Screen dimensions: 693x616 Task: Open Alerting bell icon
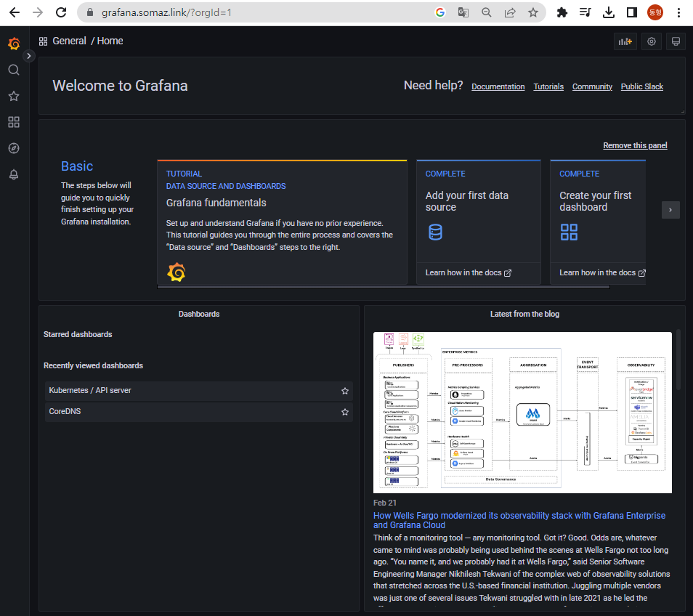(14, 174)
